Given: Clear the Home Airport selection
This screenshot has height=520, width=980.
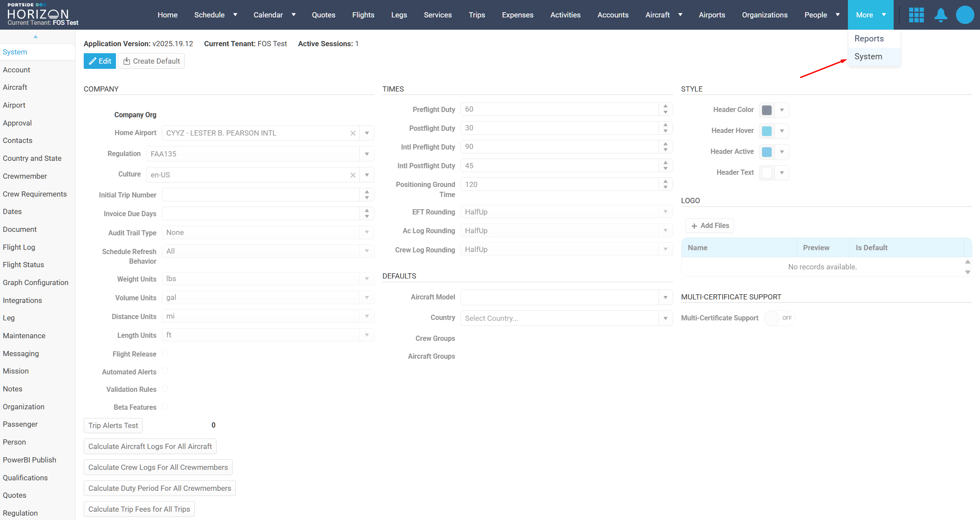Looking at the screenshot, I should (353, 133).
